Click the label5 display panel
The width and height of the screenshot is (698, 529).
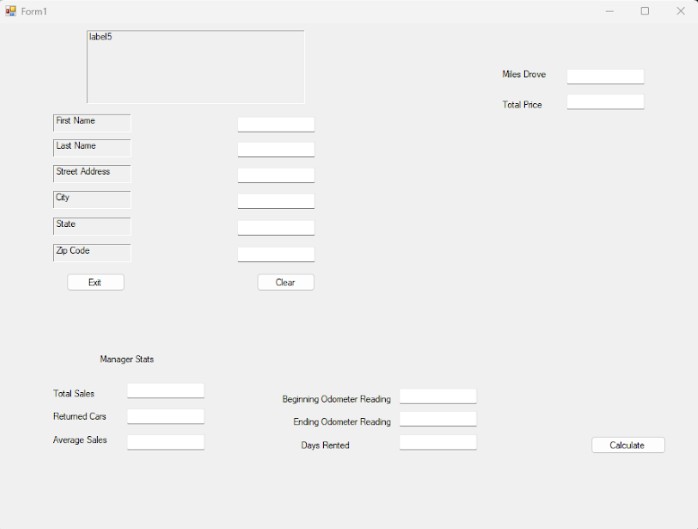(x=195, y=66)
